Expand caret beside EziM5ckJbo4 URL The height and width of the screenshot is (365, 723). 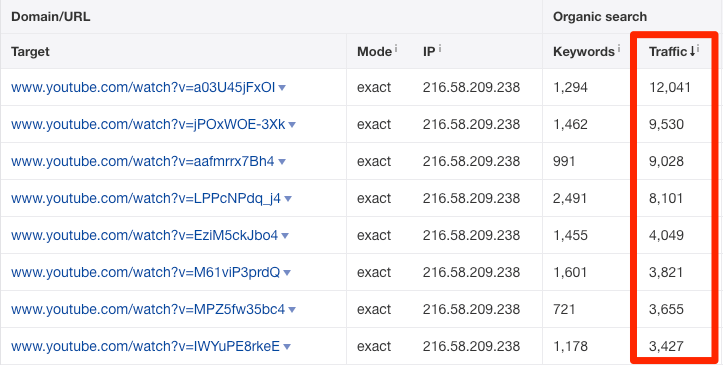tap(285, 236)
